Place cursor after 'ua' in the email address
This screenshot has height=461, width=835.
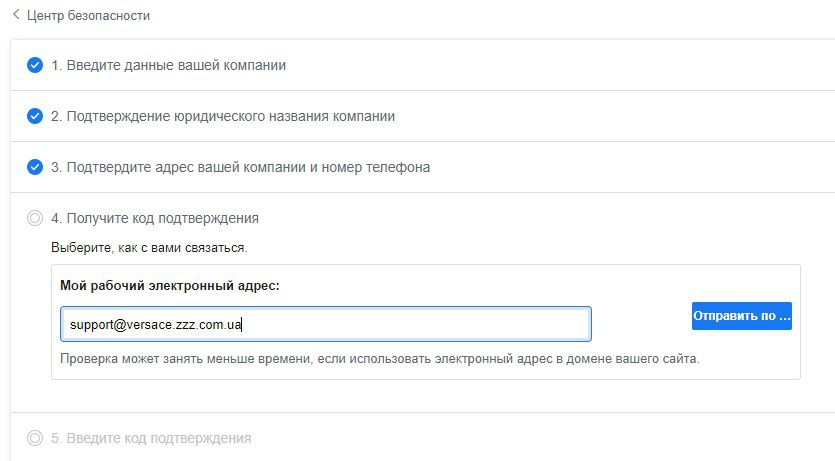pos(243,325)
